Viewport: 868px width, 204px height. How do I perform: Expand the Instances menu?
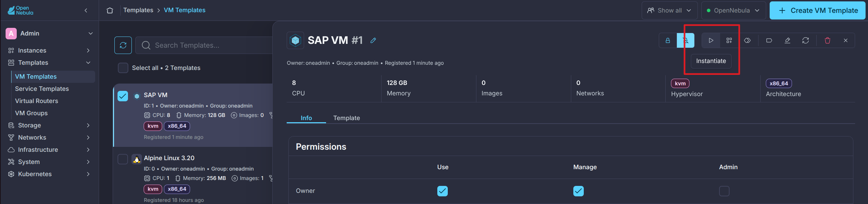pyautogui.click(x=88, y=50)
